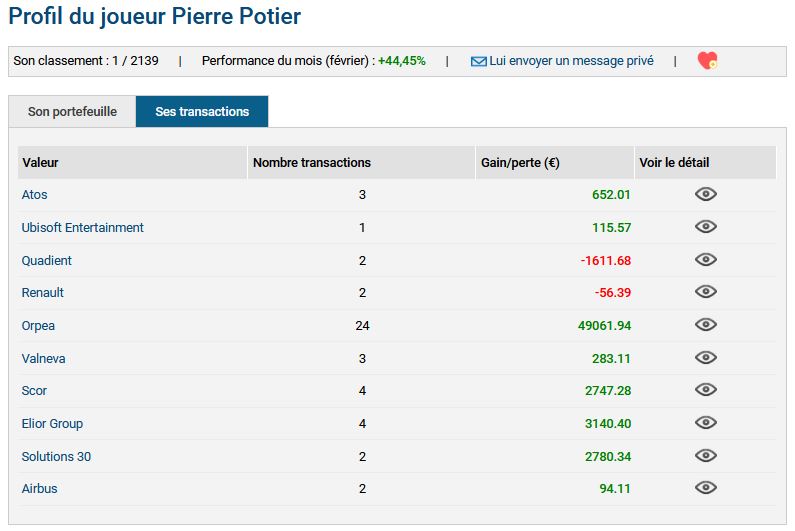Show Scor detail with eye icon
This screenshot has width=795, height=531.
706,390
